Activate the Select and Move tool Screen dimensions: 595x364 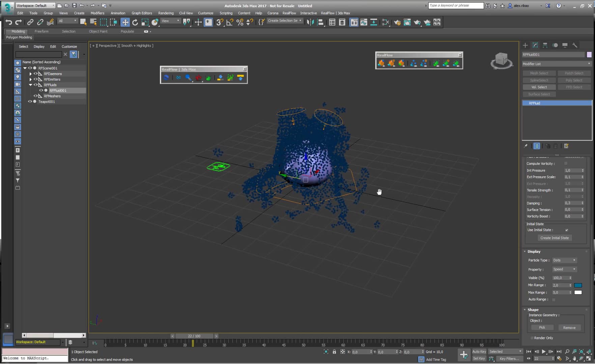(x=125, y=22)
